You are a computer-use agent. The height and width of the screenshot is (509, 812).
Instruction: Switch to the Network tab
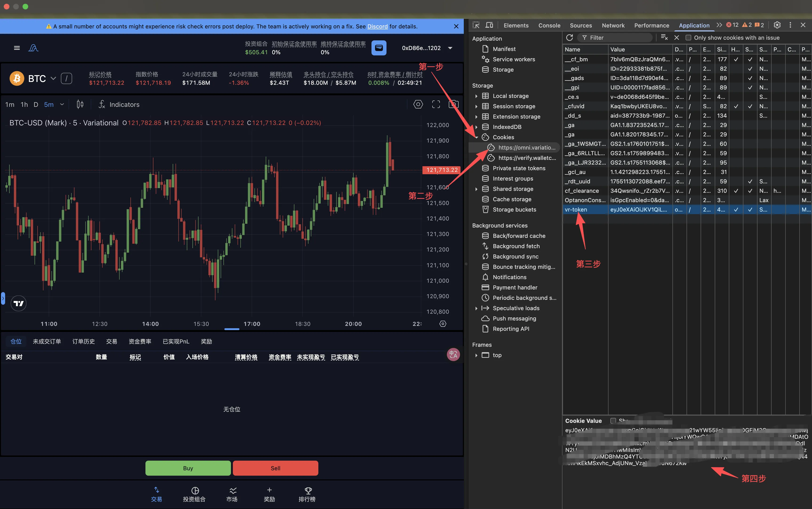tap(613, 26)
